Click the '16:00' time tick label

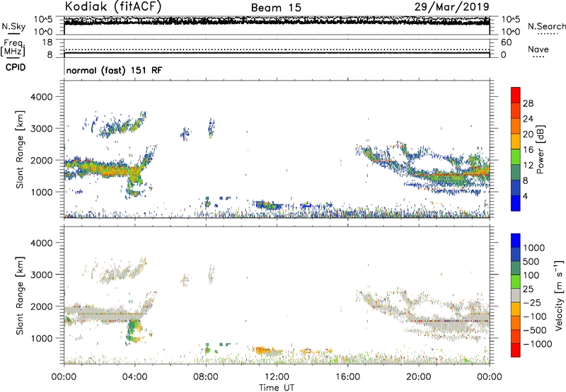coord(347,377)
